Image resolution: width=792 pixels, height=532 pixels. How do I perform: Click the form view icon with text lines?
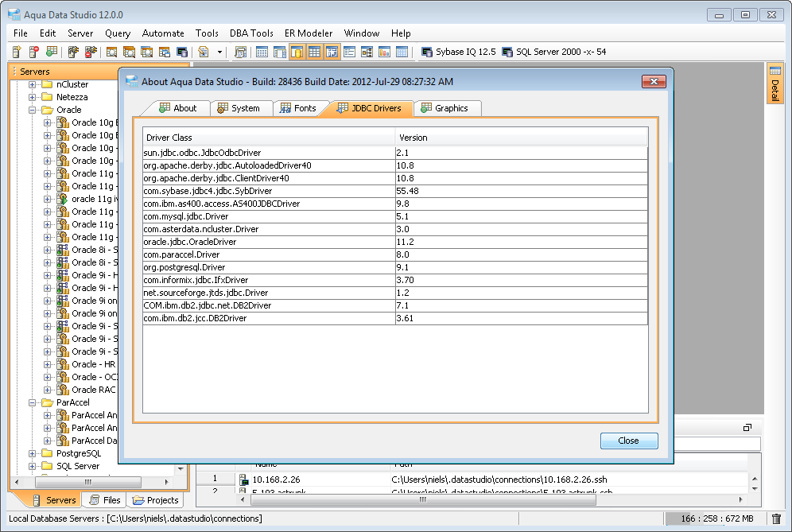click(x=350, y=52)
